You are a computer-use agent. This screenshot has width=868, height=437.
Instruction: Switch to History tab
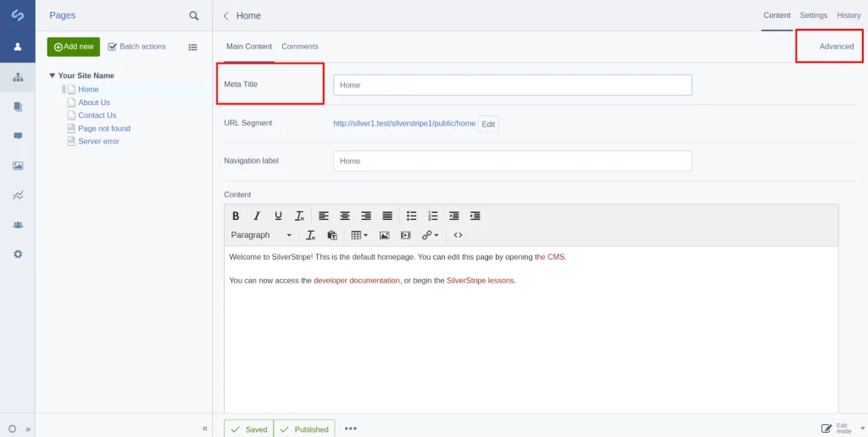(x=849, y=15)
